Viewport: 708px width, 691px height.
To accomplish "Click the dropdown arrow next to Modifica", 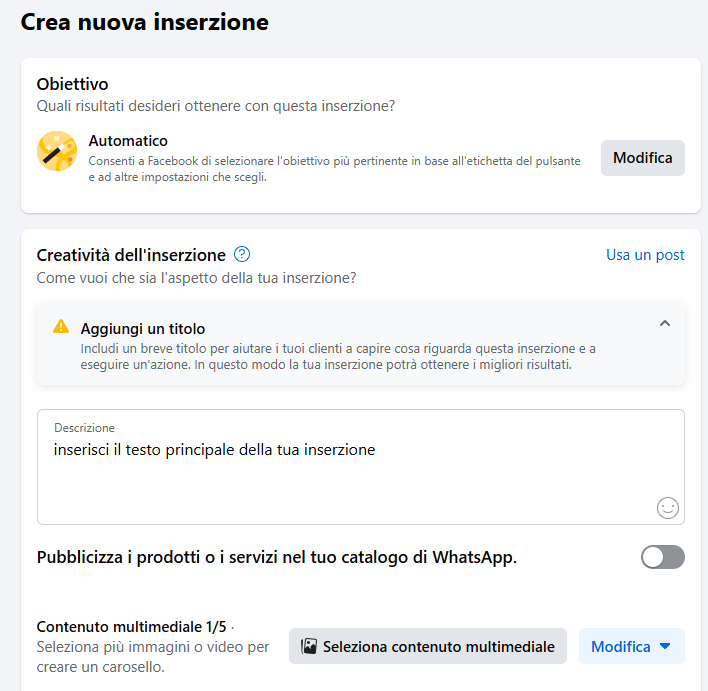I will click(665, 646).
